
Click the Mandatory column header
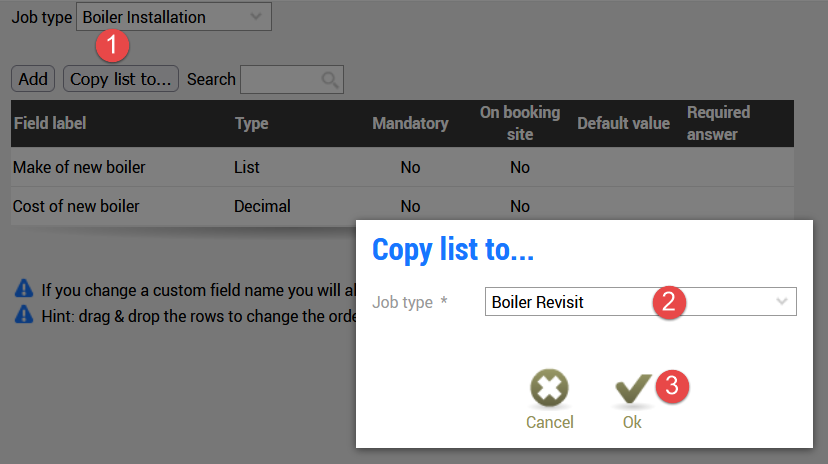point(410,124)
